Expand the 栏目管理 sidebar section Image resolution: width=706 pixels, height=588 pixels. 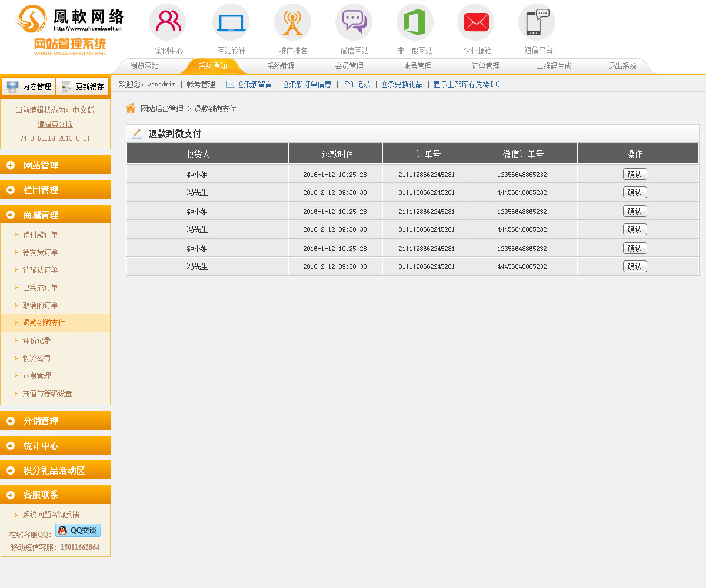(x=55, y=190)
